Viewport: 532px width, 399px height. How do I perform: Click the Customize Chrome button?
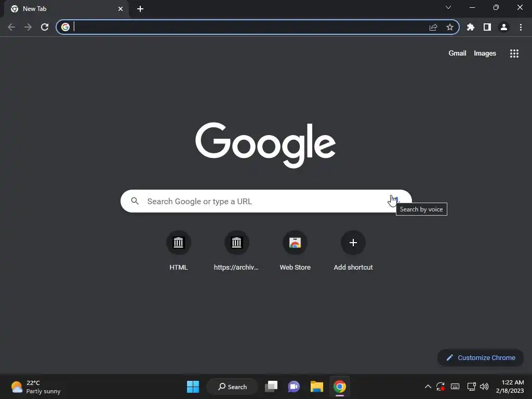tap(481, 357)
